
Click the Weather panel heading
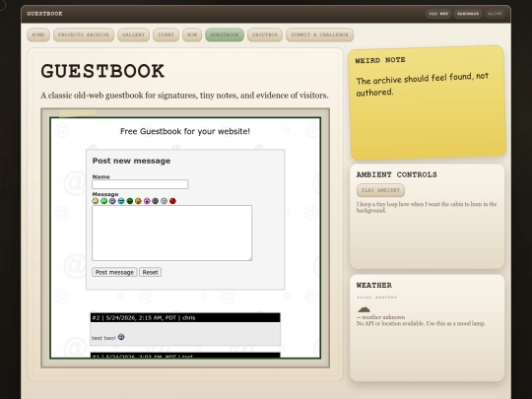point(374,286)
